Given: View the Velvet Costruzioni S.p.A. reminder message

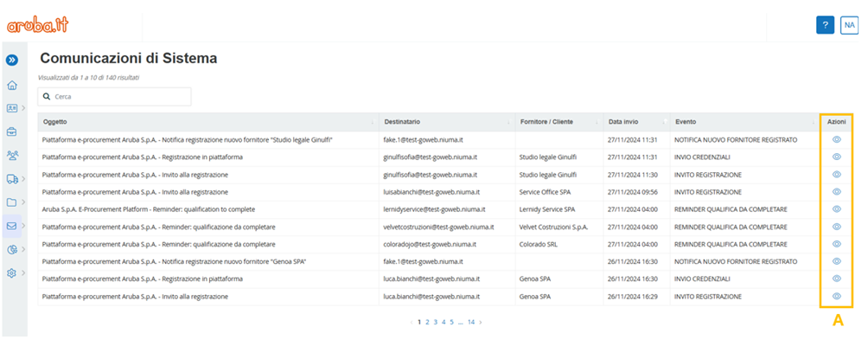Looking at the screenshot, I should pyautogui.click(x=837, y=227).
